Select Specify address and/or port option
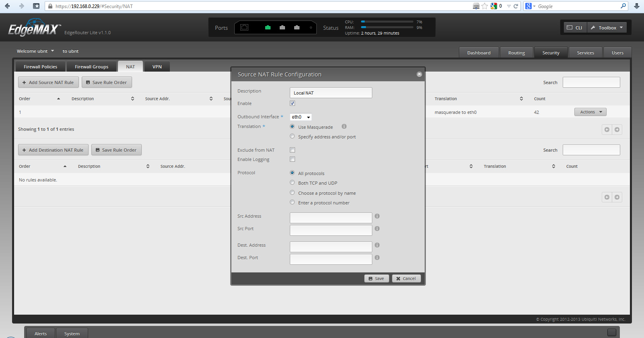This screenshot has height=338, width=644. 293,136
